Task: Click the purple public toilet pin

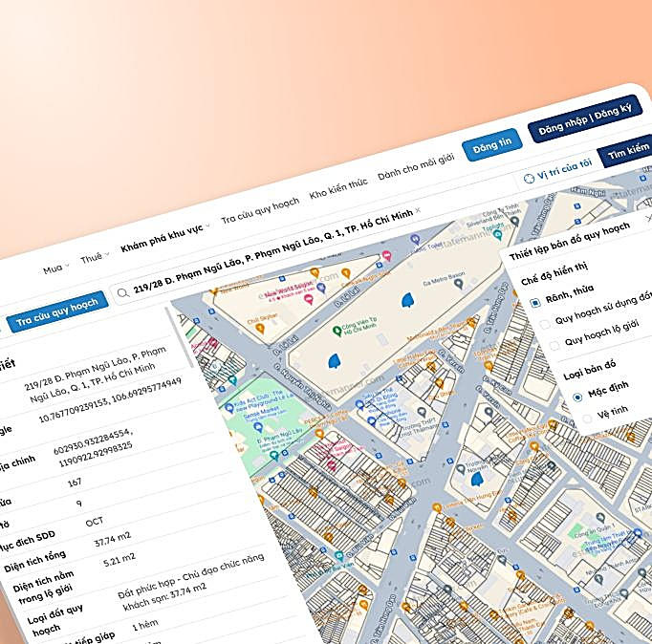Action: pos(415,239)
